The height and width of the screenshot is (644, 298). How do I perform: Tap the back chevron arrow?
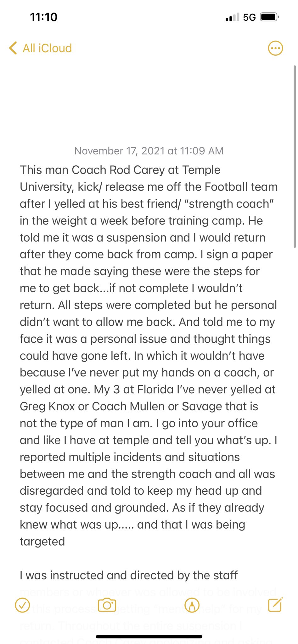[13, 48]
